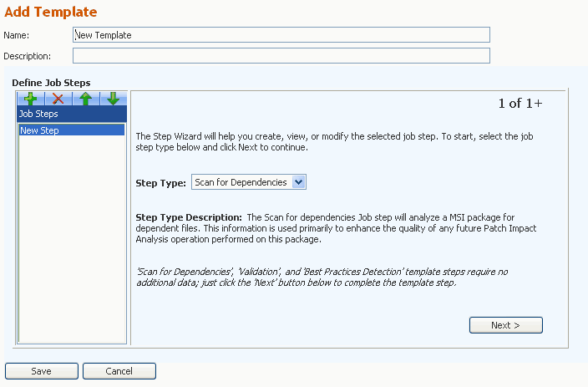Delete the selected job step with red X

tap(58, 99)
